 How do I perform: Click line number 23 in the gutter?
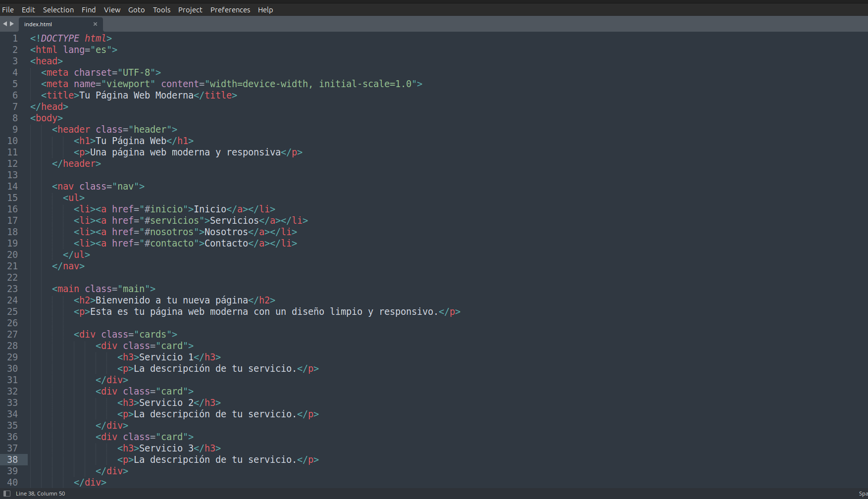click(x=12, y=289)
